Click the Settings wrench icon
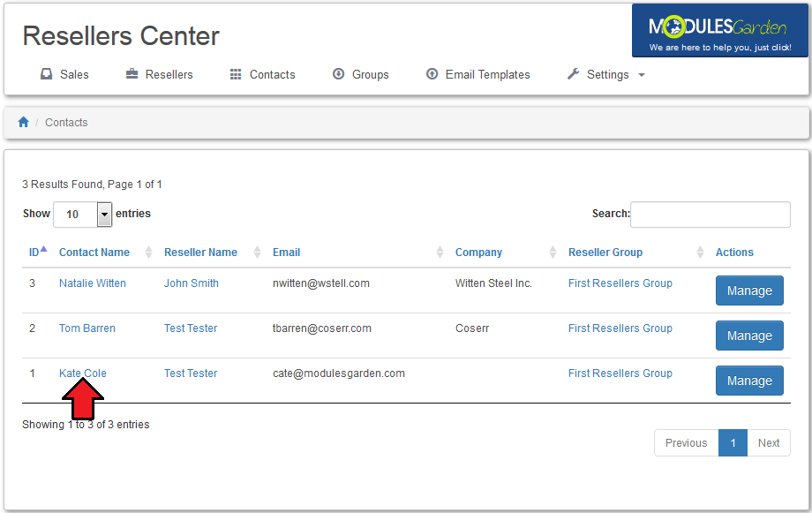The image size is (812, 513). (573, 74)
